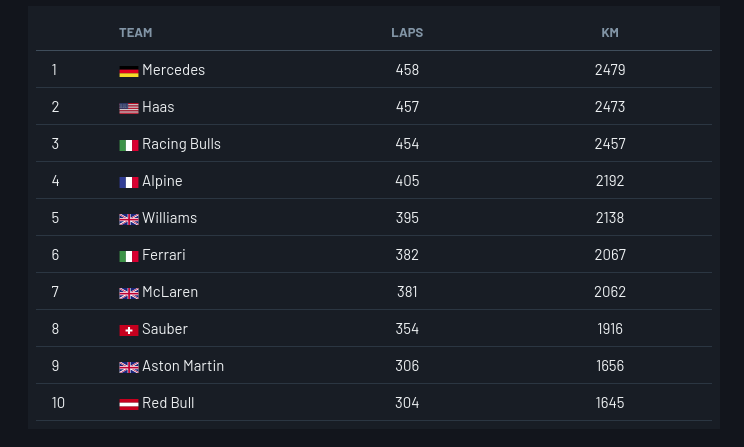Click the German flag beside Mercedes

click(x=129, y=71)
